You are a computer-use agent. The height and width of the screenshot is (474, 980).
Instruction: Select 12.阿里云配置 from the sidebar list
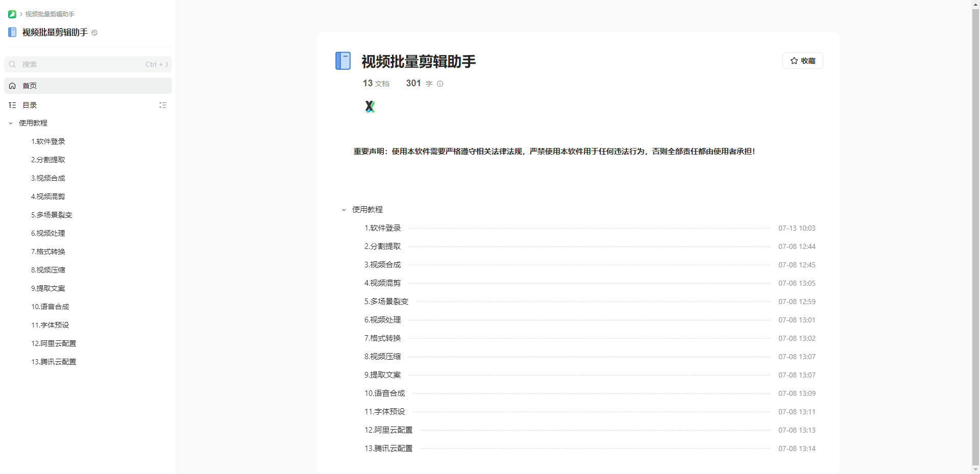pos(54,343)
